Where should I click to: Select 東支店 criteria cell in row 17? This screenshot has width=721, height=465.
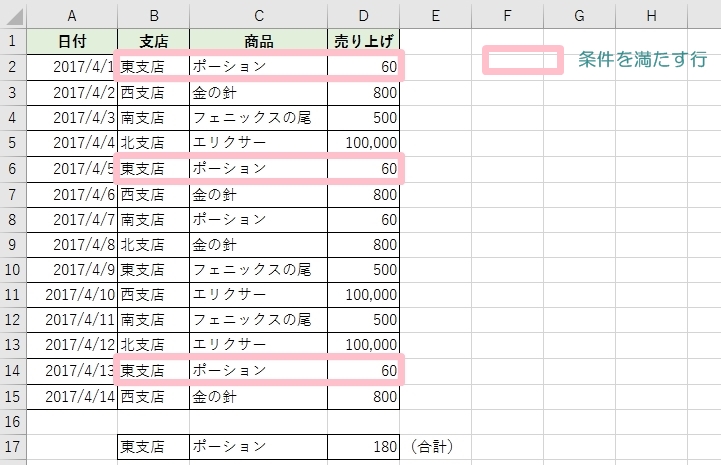click(154, 447)
